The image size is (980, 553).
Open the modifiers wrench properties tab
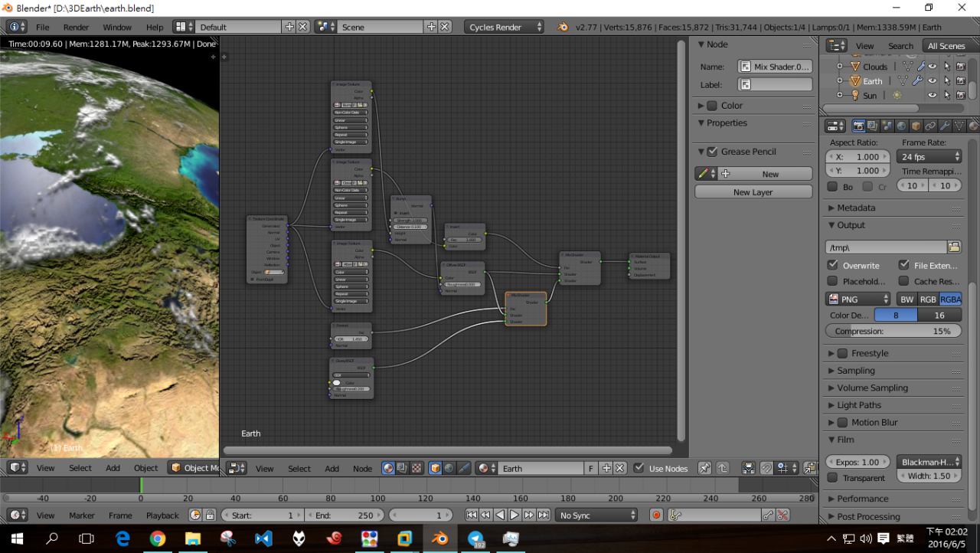[944, 126]
